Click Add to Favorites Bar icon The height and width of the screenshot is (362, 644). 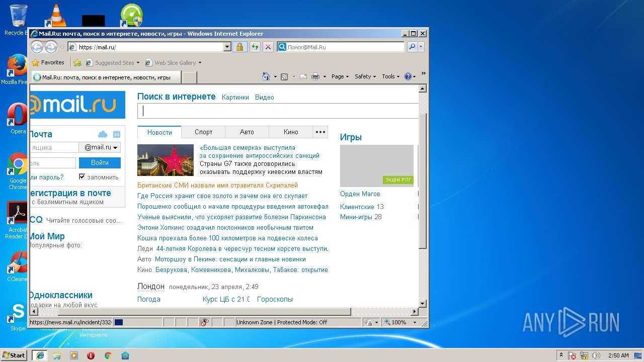pos(77,63)
